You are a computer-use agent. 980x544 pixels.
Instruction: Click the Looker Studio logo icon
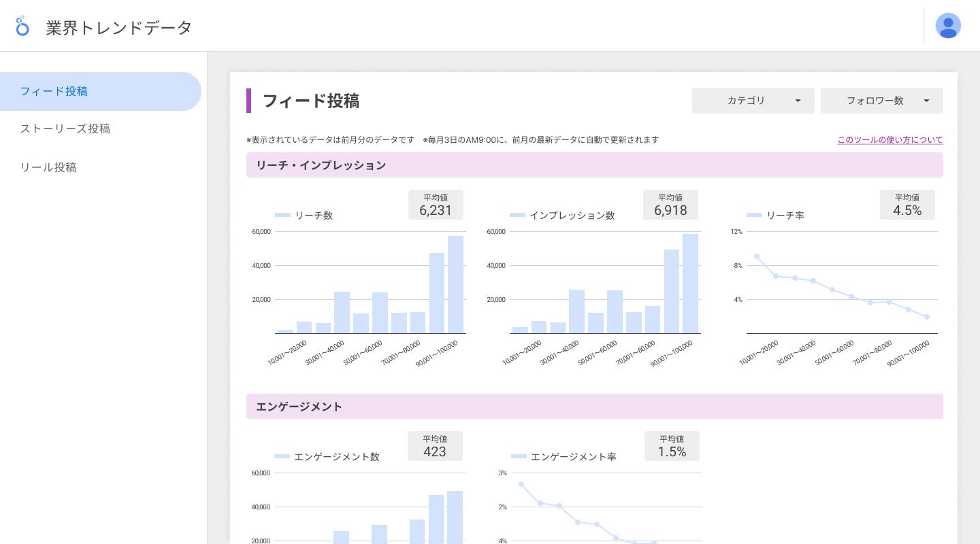[22, 26]
